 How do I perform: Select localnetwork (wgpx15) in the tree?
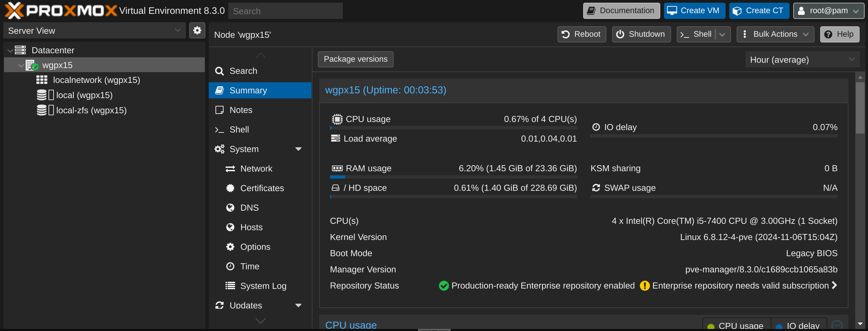96,80
